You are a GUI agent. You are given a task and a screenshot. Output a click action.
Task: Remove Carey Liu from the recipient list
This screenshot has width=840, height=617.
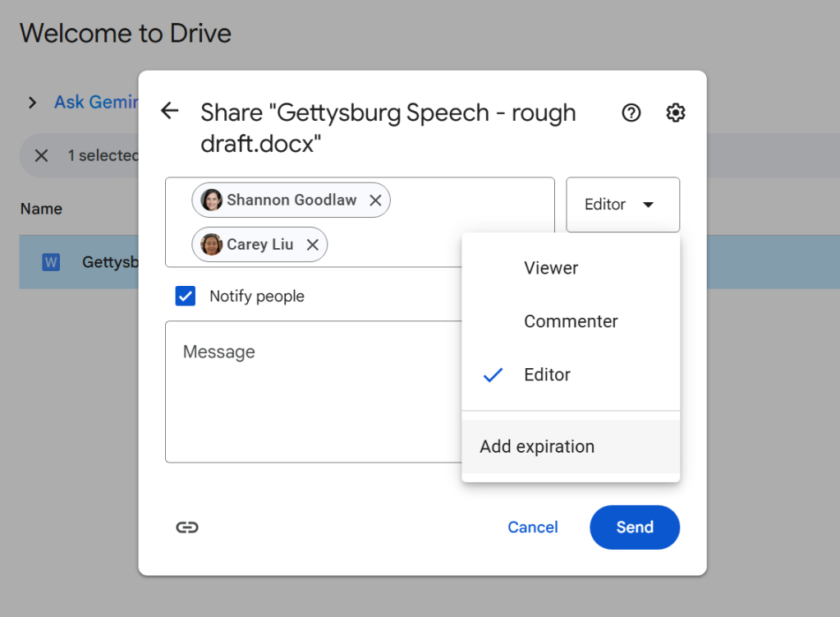[x=312, y=244]
